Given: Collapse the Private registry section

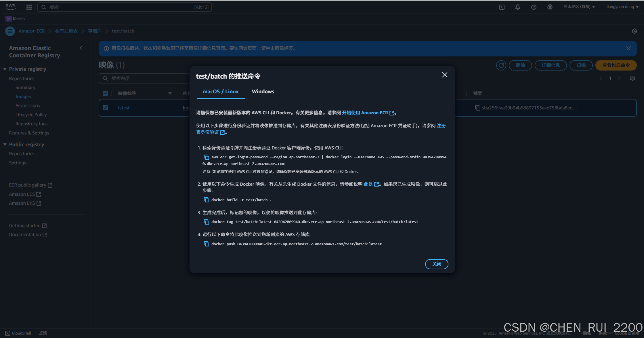Looking at the screenshot, I should [x=5, y=69].
